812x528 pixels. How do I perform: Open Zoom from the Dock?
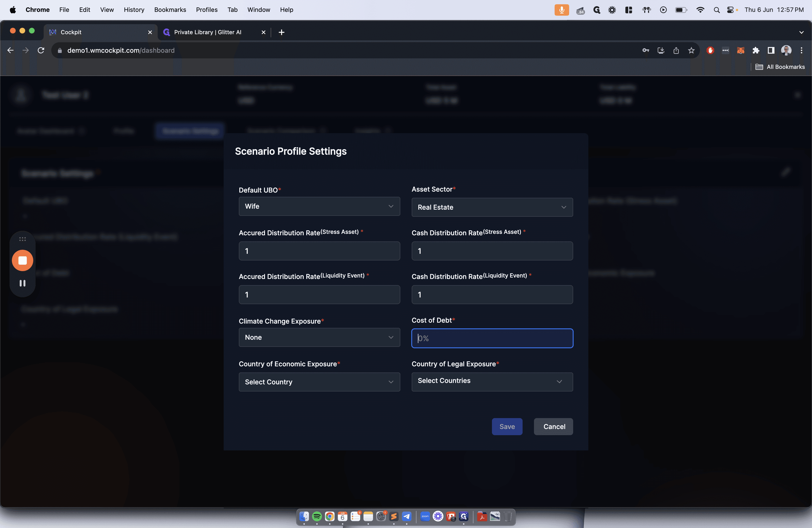coord(425,516)
